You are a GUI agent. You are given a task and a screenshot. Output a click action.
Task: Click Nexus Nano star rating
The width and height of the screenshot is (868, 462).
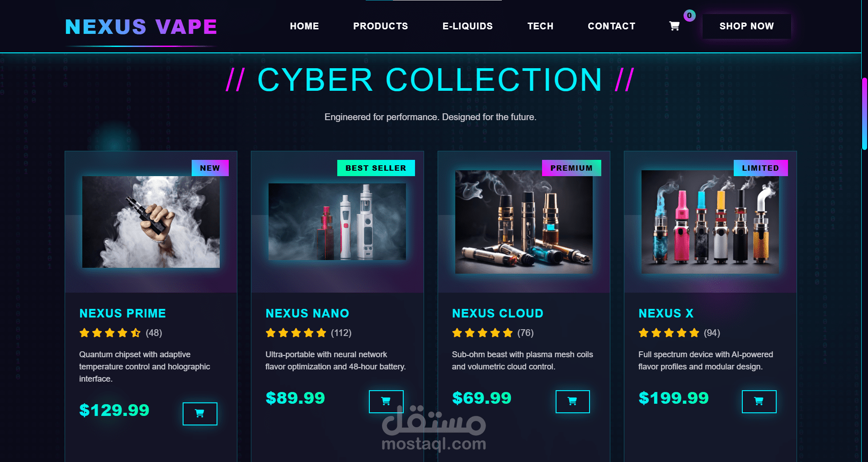pos(296,333)
